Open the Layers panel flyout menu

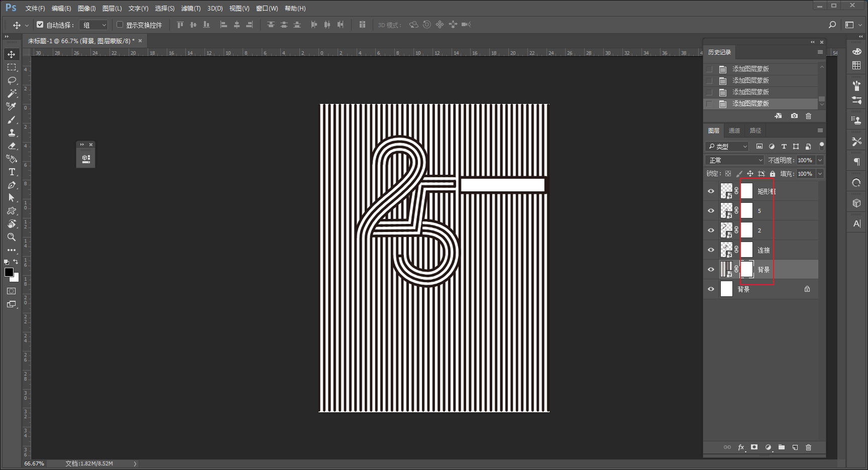tap(820, 131)
